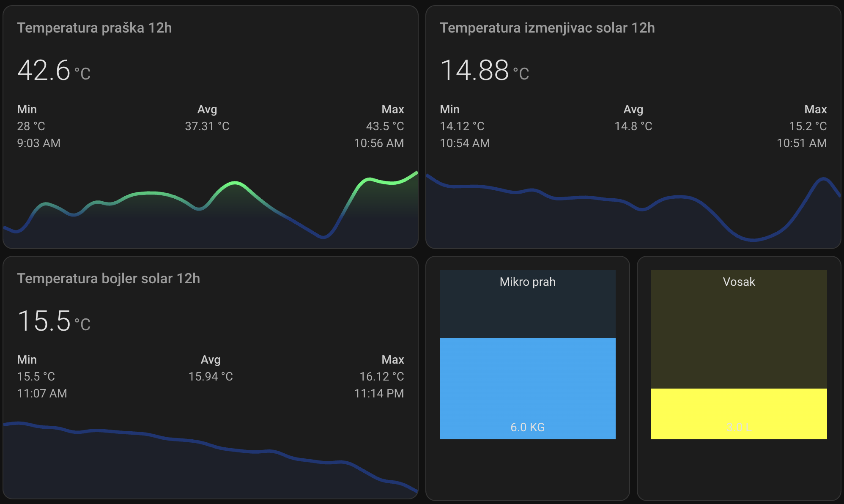
Task: Open the Temperatura bojler solar 12h title
Action: 108,279
